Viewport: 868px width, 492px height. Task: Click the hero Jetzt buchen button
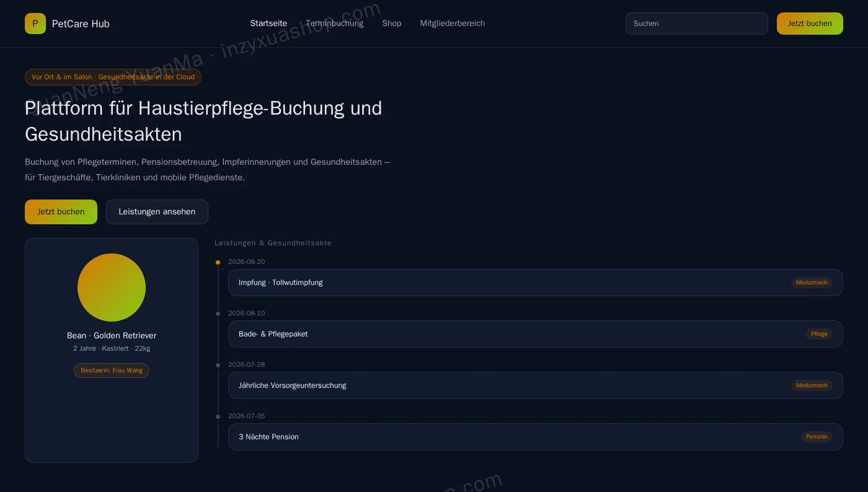pyautogui.click(x=61, y=212)
